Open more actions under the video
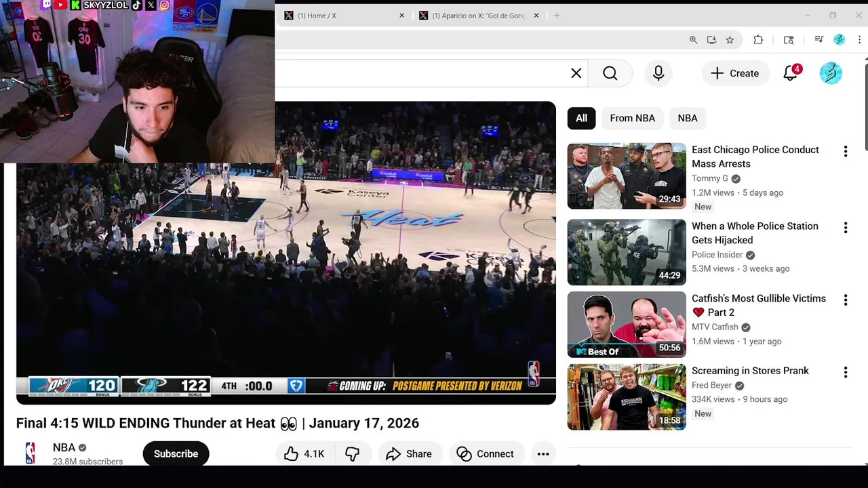The image size is (868, 488). (x=543, y=454)
